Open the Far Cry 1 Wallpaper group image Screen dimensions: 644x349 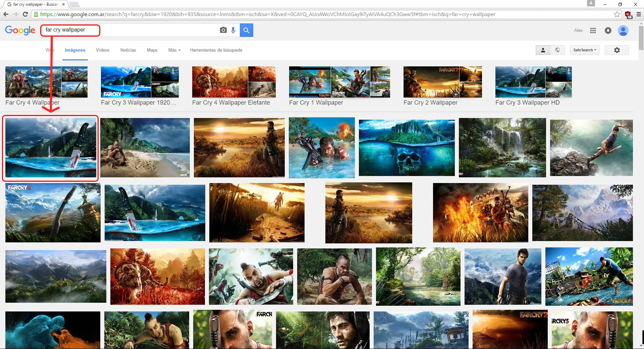339,82
